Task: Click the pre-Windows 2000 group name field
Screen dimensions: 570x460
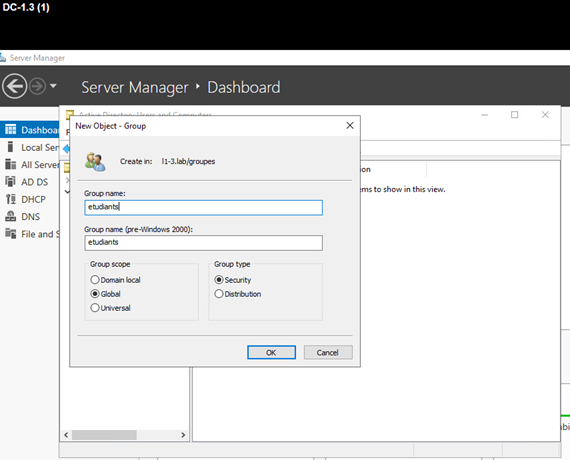Action: (203, 243)
